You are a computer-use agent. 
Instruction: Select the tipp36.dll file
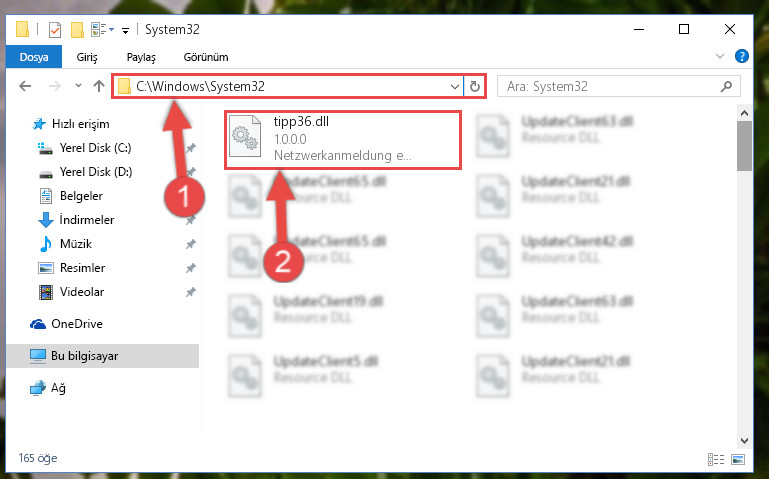[x=343, y=140]
